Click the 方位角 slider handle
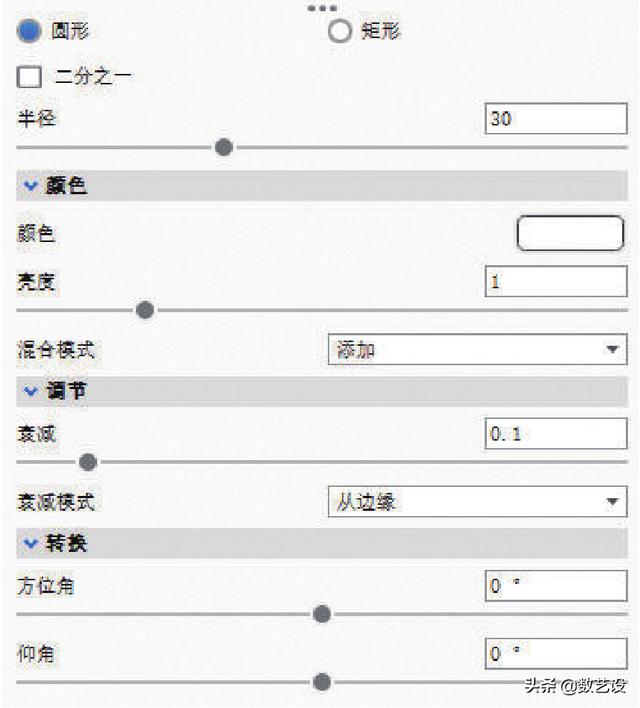The height and width of the screenshot is (708, 640). (322, 614)
